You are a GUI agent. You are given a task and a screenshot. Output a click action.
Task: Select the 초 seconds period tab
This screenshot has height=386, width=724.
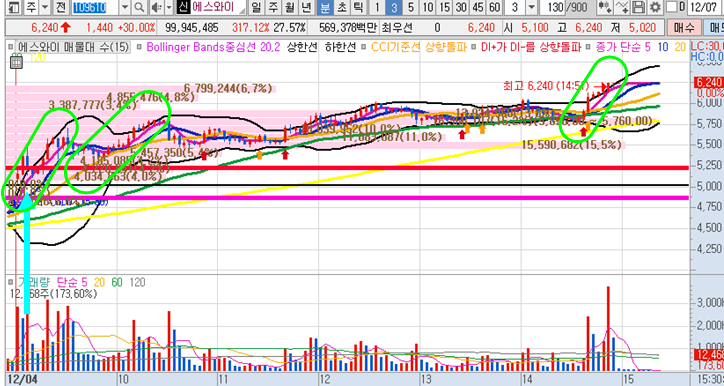tap(341, 7)
